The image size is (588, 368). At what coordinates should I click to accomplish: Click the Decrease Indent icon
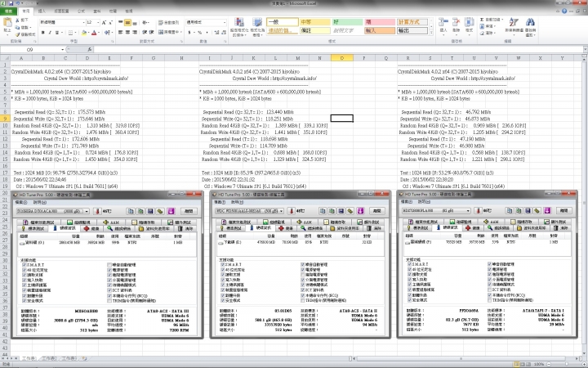click(145, 33)
